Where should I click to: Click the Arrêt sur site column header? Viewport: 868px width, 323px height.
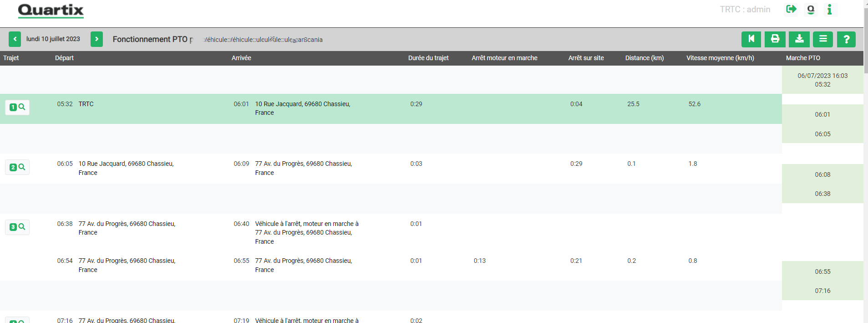point(586,58)
